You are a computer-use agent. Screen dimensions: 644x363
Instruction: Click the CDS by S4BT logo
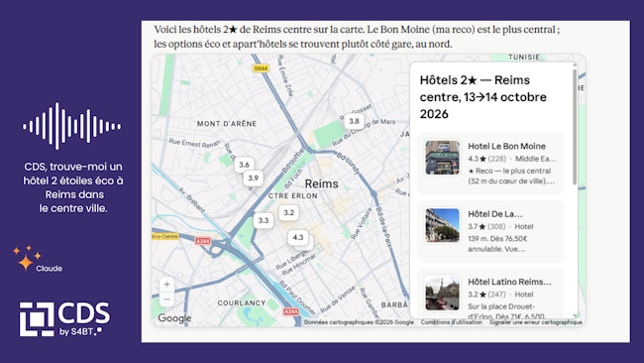pyautogui.click(x=64, y=319)
